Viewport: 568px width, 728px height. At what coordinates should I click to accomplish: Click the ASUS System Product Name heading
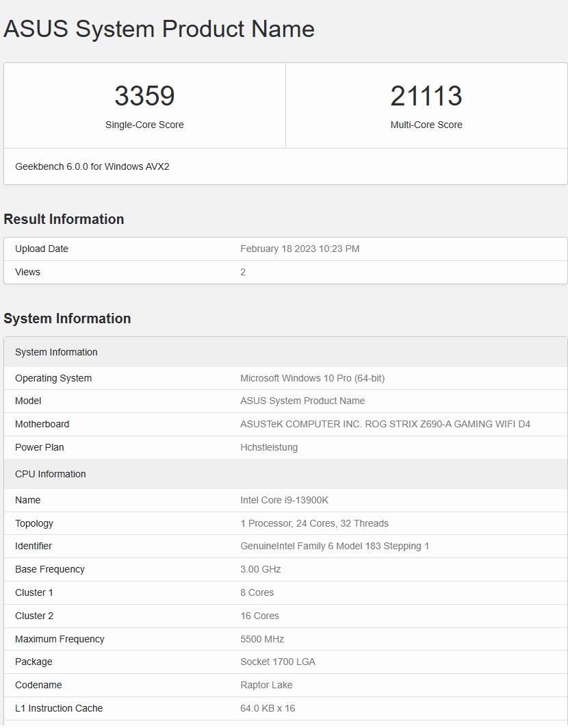159,29
